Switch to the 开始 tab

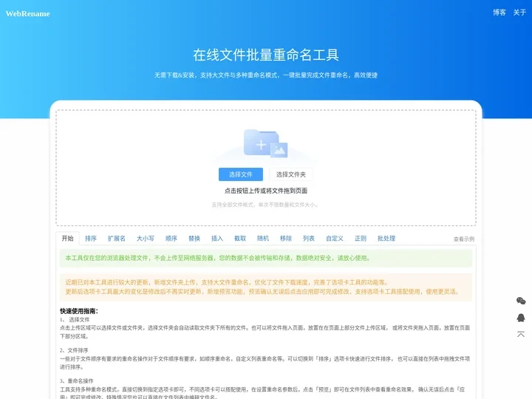tap(67, 238)
